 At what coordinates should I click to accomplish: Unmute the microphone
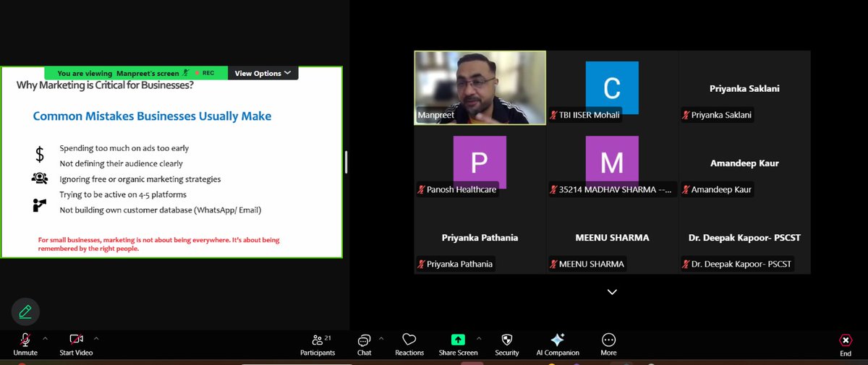pyautogui.click(x=25, y=344)
